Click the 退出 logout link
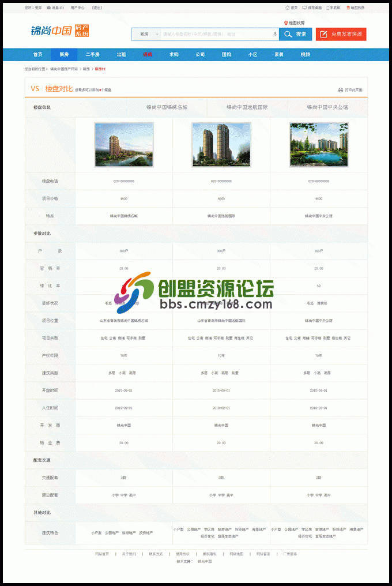Screen dimensions: 392x586 tap(97, 7)
